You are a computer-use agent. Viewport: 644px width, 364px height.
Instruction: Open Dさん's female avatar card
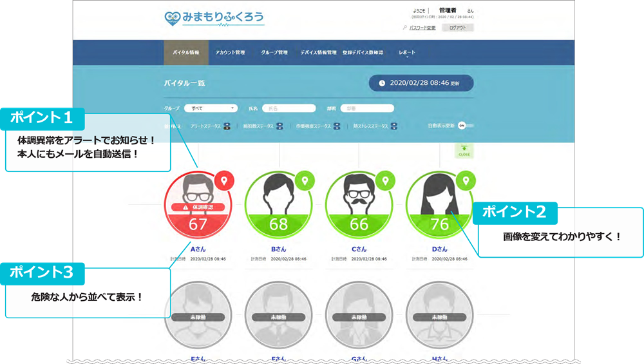pos(439,205)
